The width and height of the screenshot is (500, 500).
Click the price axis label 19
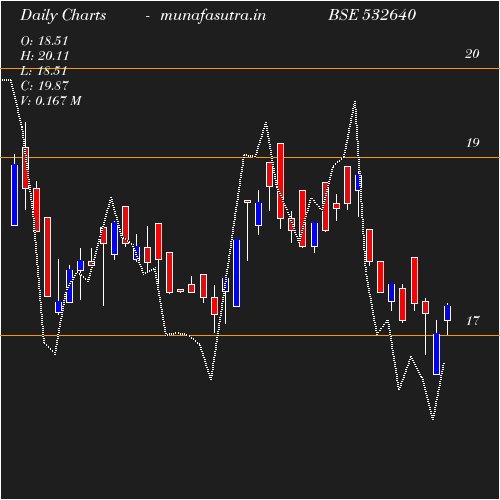pyautogui.click(x=472, y=143)
